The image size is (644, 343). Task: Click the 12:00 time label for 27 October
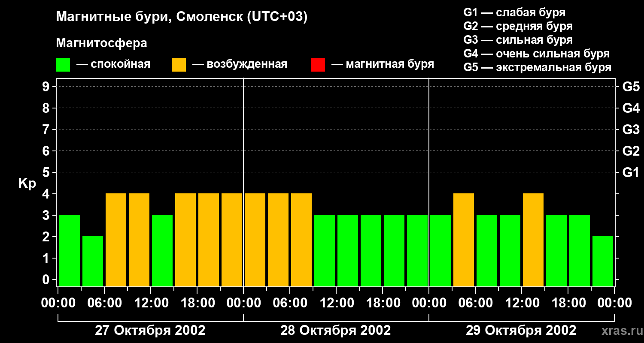click(x=151, y=303)
